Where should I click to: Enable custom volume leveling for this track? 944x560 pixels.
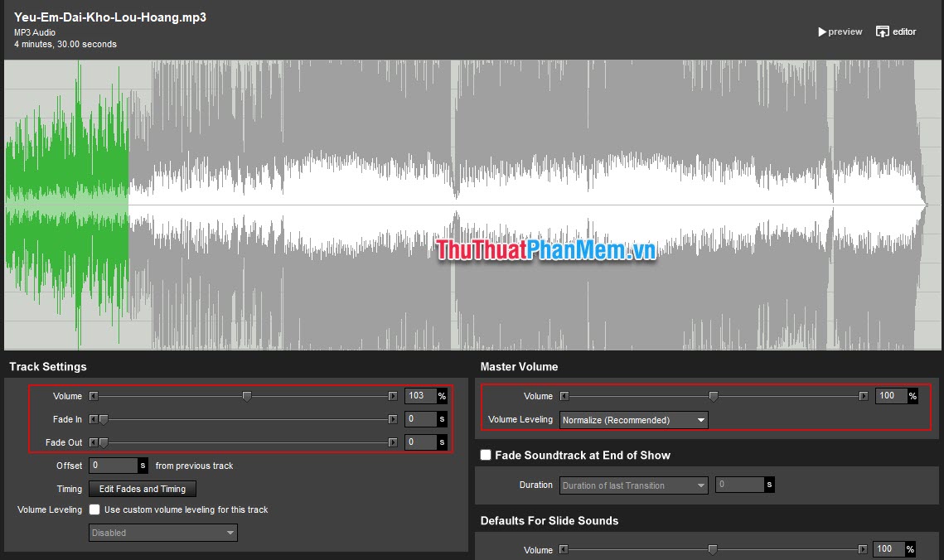coord(94,509)
